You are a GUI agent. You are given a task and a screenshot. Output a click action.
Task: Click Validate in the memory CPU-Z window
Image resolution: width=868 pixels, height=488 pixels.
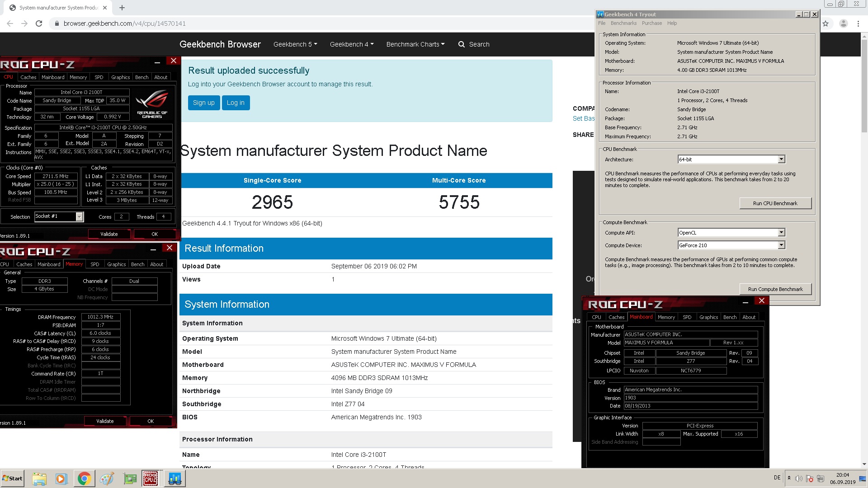coord(105,421)
